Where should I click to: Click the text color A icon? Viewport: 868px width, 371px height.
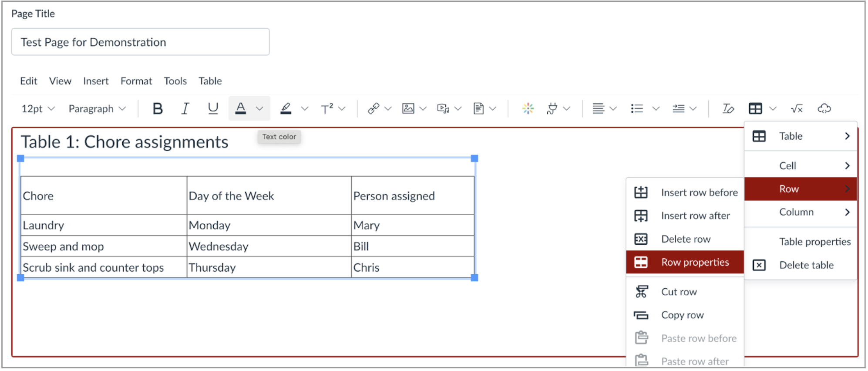(240, 108)
